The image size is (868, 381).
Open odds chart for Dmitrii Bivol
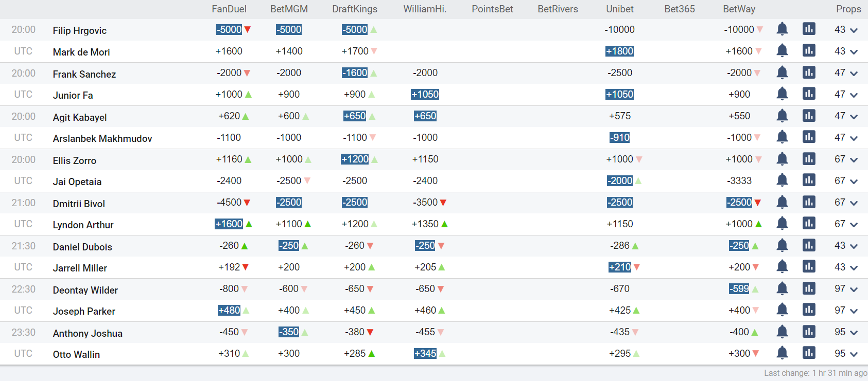coord(809,202)
